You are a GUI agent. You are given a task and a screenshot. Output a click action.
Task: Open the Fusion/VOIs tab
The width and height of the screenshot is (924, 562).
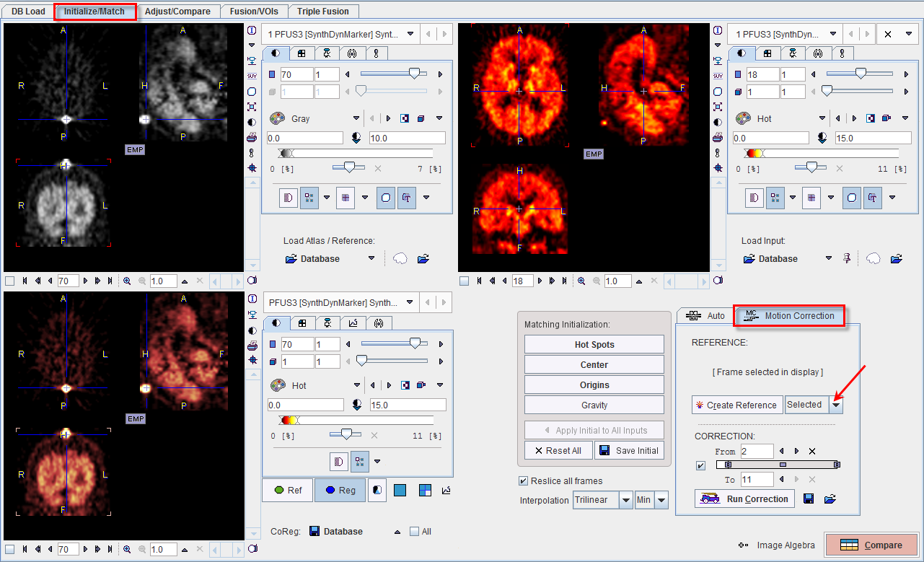[x=252, y=12]
